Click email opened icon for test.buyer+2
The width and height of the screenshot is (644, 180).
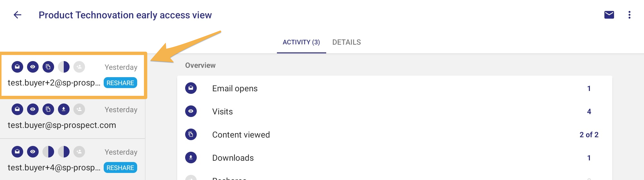(17, 67)
